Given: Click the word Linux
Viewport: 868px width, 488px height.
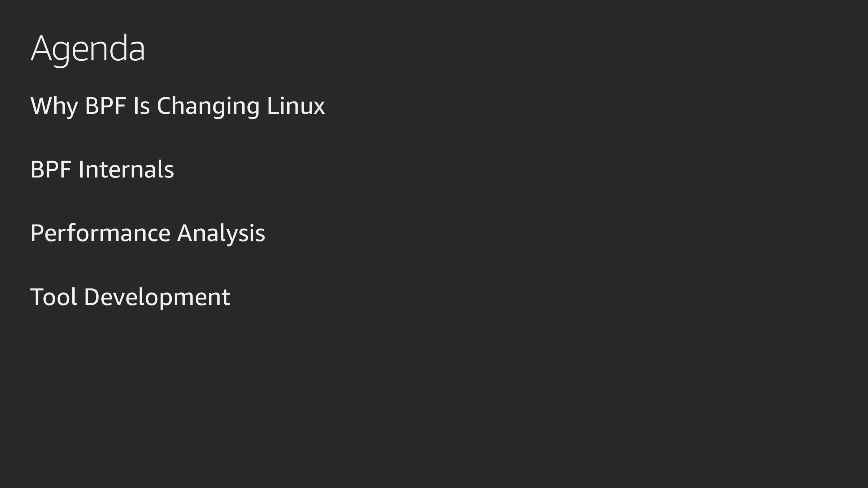Looking at the screenshot, I should coord(296,106).
